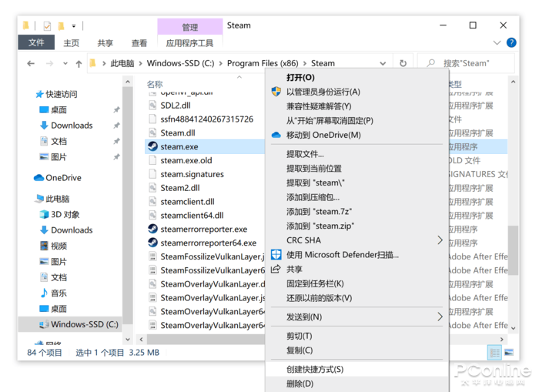Image resolution: width=539 pixels, height=392 pixels.
Task: Click the music note icon for 音乐
Action: coord(44,293)
